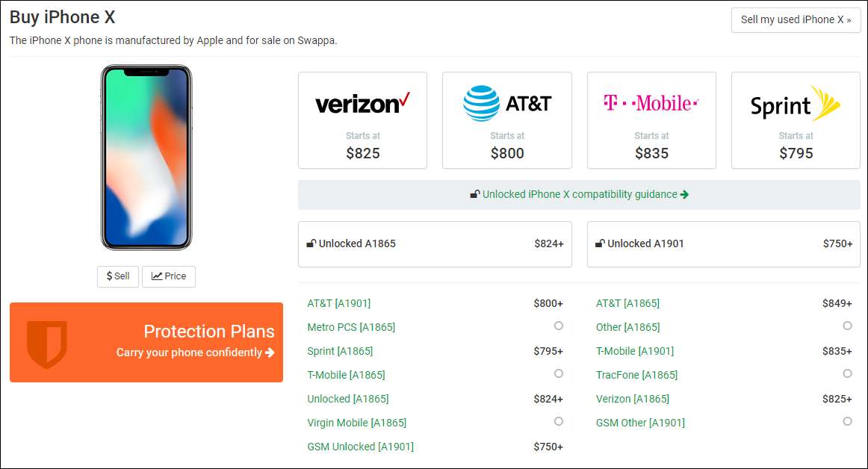868x469 pixels.
Task: Click the T-Mobile carrier logo
Action: click(651, 103)
